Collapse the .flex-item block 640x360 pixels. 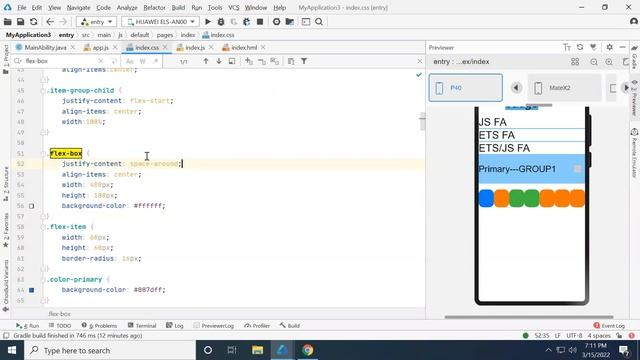point(43,227)
